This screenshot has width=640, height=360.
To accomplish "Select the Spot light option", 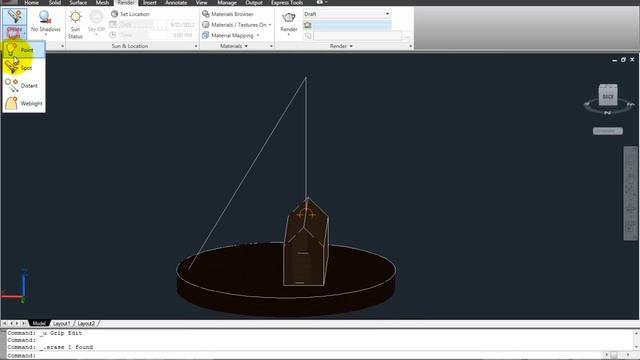I will (x=24, y=68).
